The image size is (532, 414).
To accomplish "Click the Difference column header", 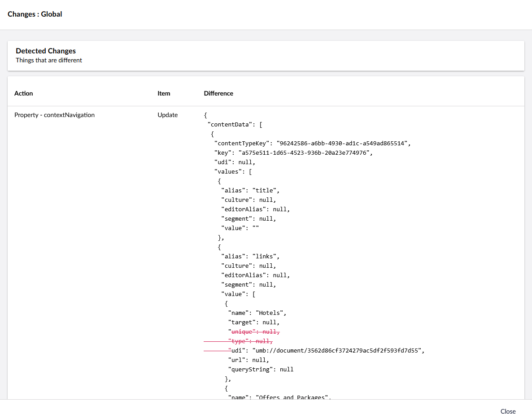I will tap(218, 93).
